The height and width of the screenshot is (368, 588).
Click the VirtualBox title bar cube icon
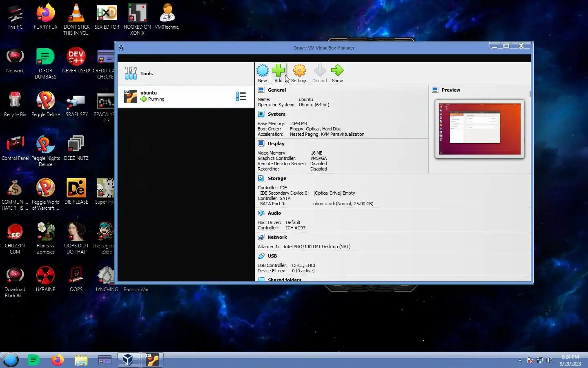[x=121, y=48]
